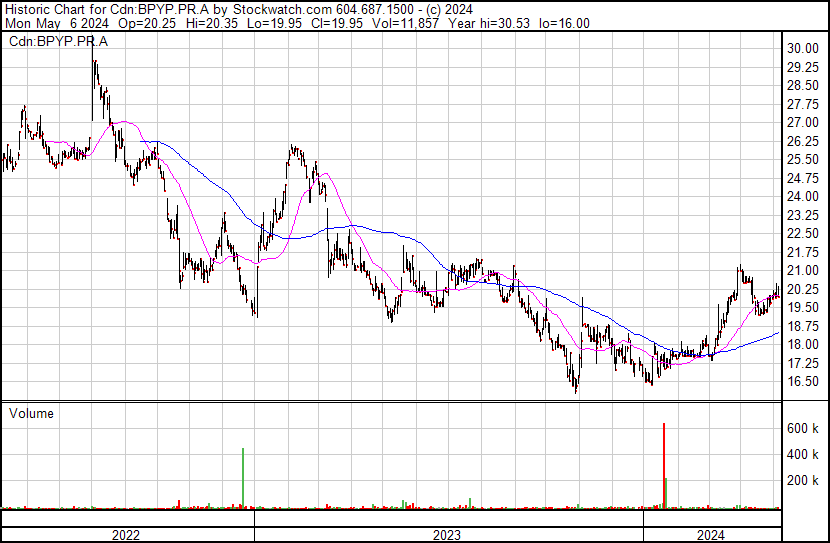Click the tall red volume spike bar
Viewport: 830px width, 543px height.
663,465
